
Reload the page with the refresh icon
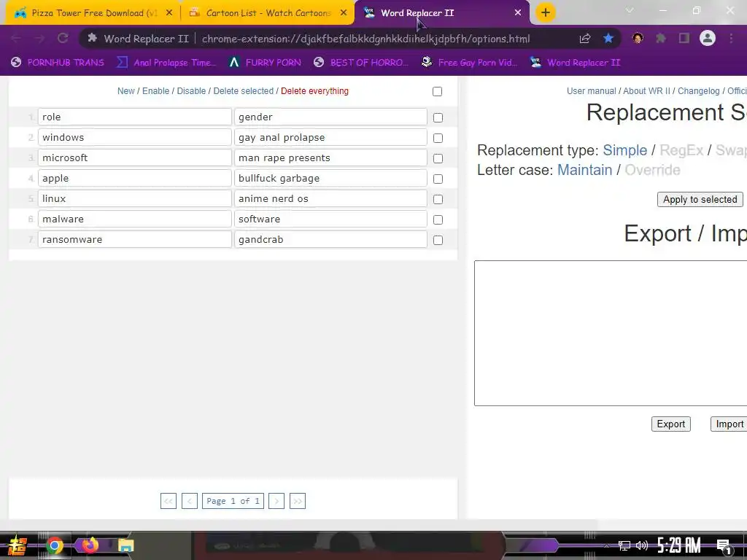(x=63, y=39)
